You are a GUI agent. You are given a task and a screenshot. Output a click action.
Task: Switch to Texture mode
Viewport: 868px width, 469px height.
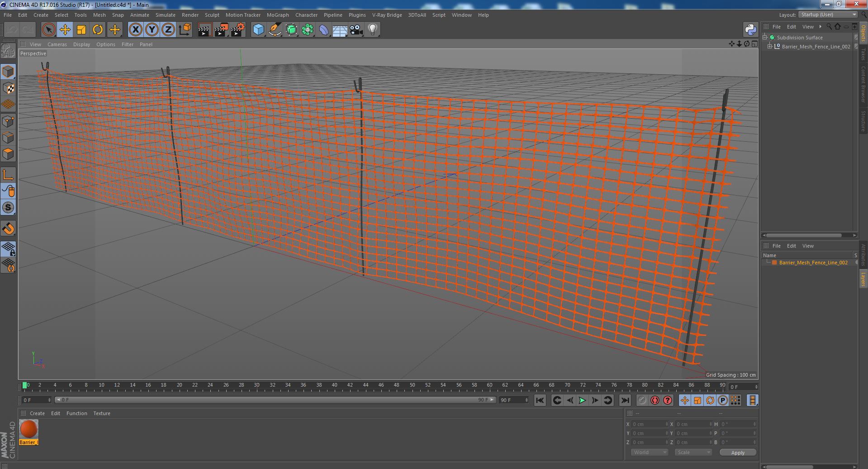(8, 88)
